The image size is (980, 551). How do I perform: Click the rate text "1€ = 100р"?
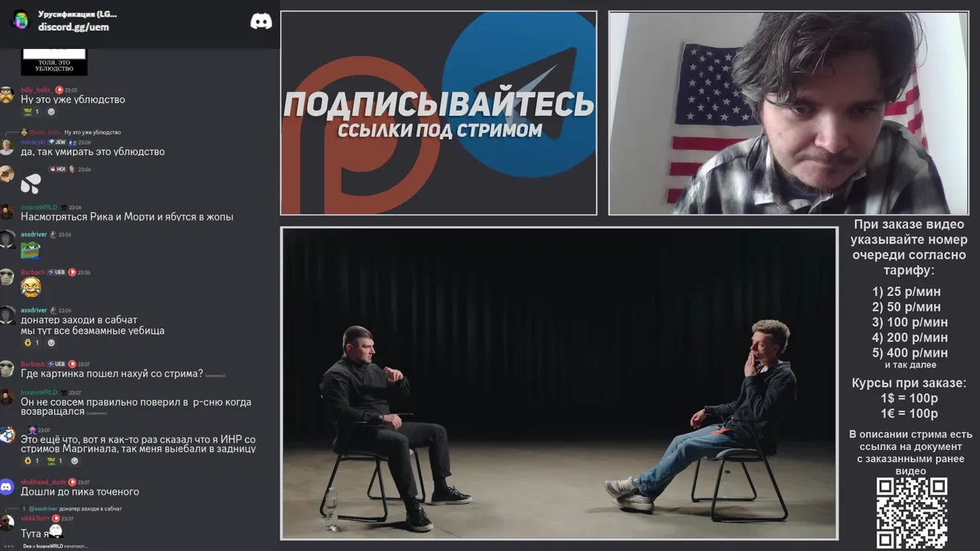(910, 413)
